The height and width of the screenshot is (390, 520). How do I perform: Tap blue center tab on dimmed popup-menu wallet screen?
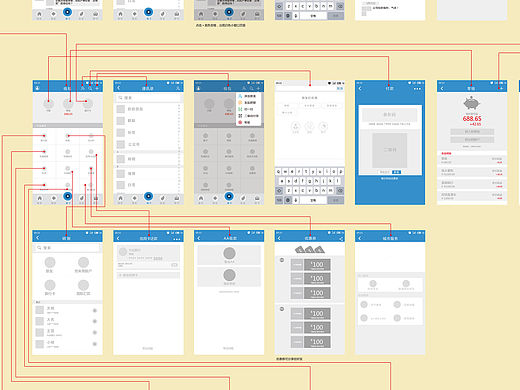point(229,196)
